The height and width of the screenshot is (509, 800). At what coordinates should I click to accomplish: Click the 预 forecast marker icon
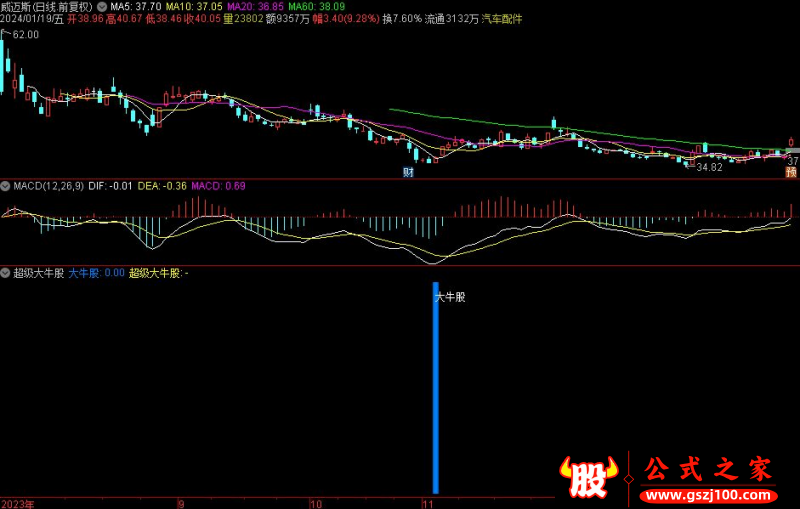tap(791, 172)
